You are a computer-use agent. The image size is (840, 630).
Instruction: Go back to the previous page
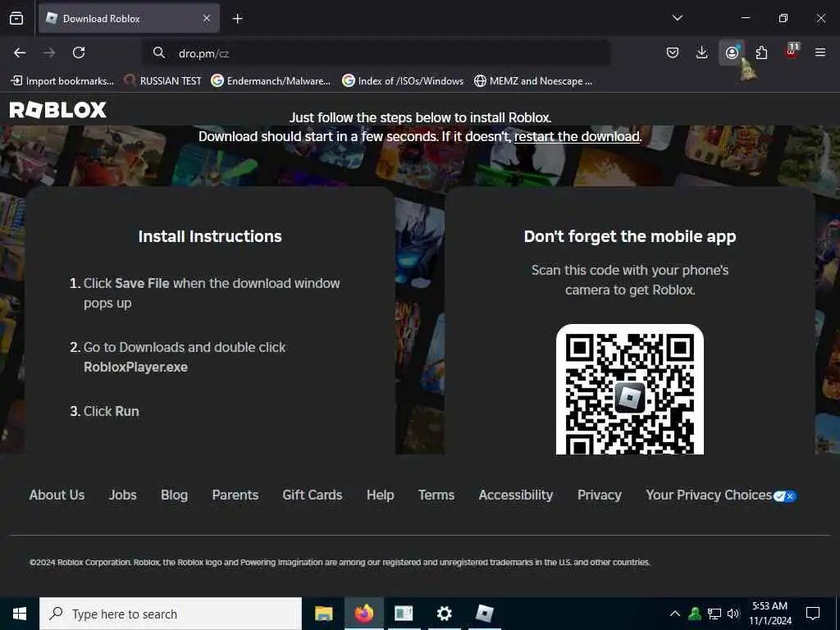point(20,52)
